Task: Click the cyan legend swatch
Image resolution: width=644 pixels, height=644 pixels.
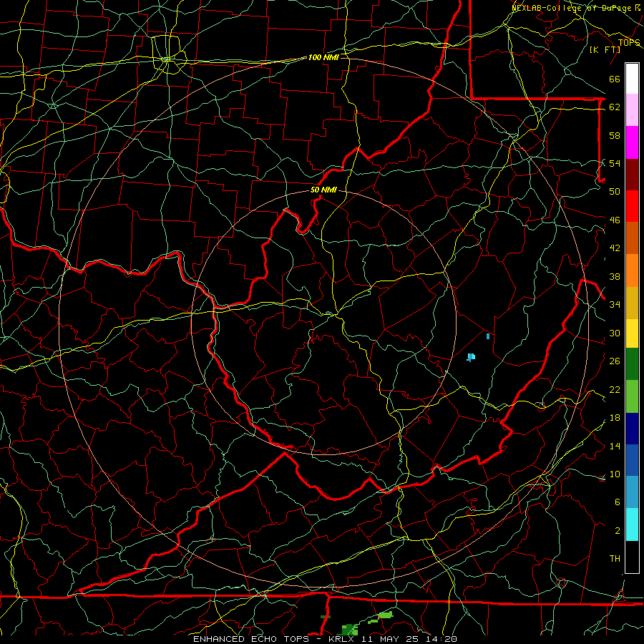Action: pyautogui.click(x=632, y=525)
